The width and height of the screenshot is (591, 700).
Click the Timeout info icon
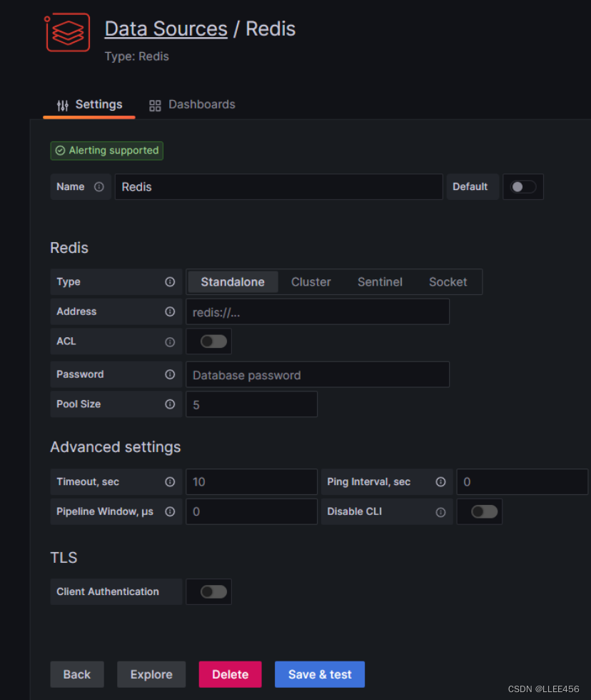coord(170,481)
